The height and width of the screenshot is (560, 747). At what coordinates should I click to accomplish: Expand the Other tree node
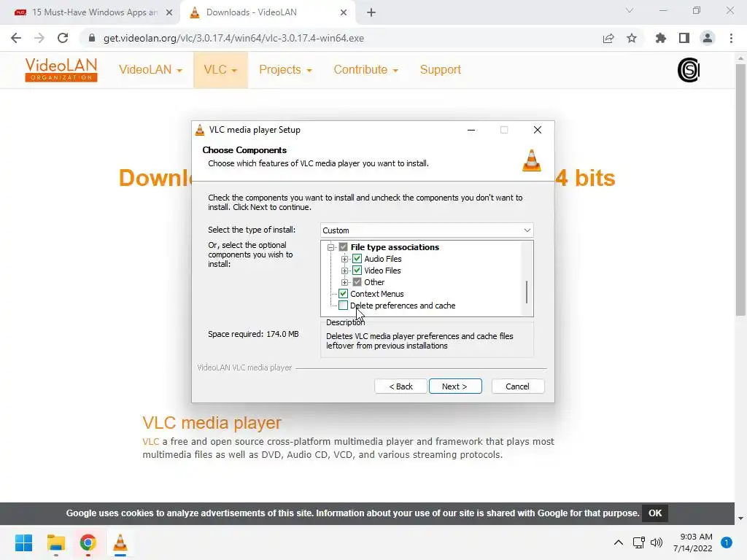(344, 282)
